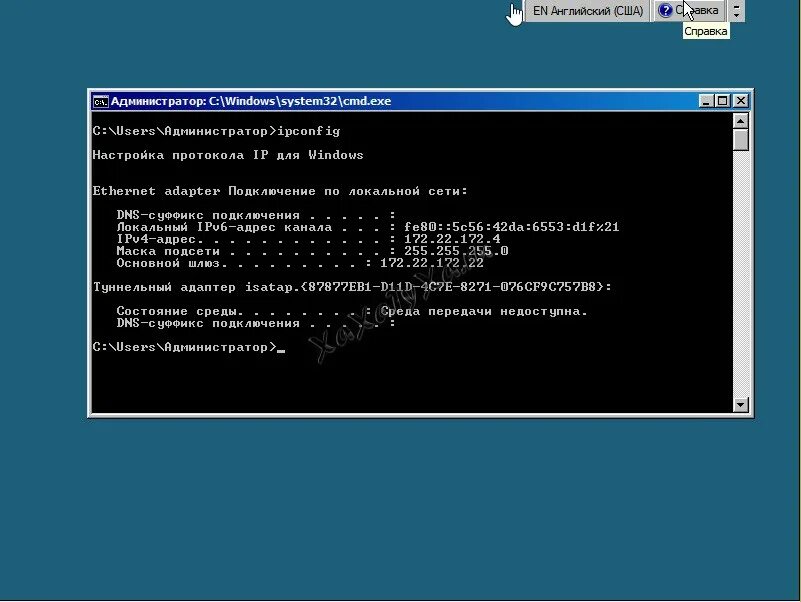Click the default gateway 172.22.172.22
The width and height of the screenshot is (801, 602).
point(432,263)
